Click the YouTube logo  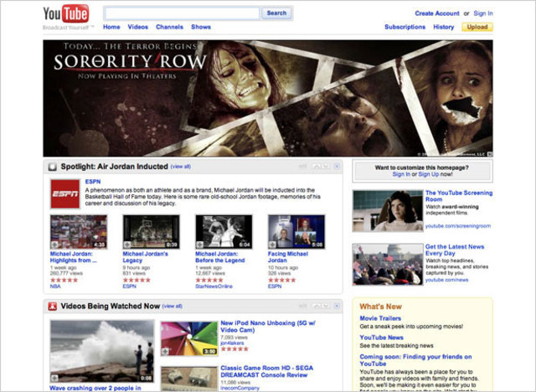65,14
